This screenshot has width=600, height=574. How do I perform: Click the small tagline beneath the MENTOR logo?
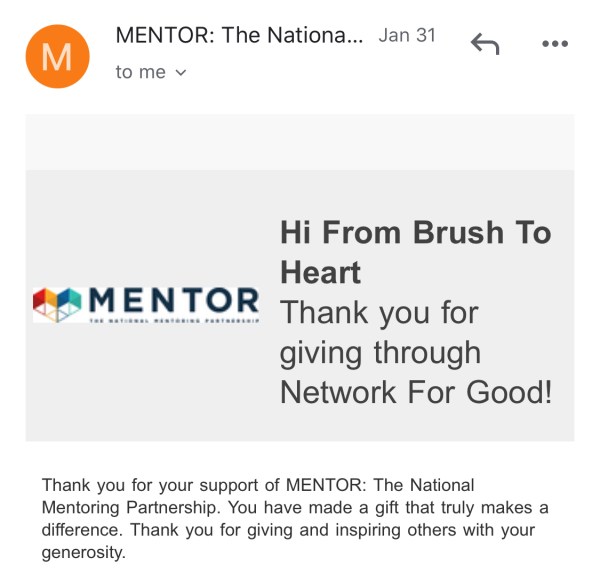[x=174, y=321]
